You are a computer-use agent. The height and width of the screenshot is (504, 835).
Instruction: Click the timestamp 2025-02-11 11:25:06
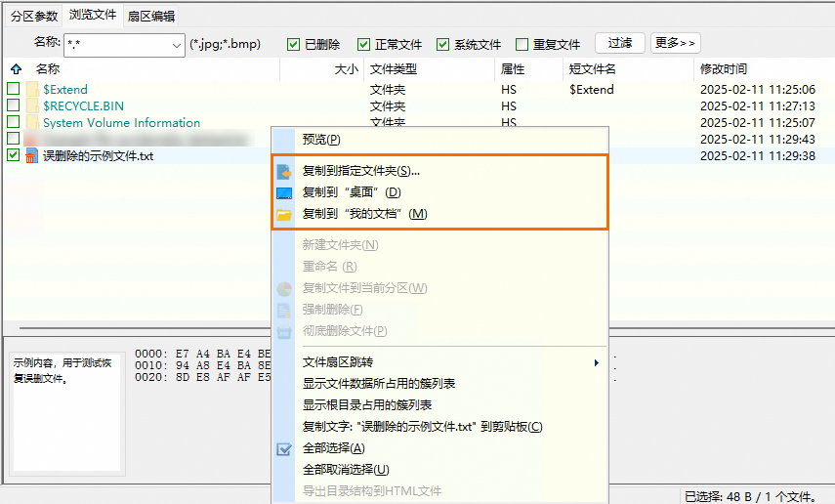click(758, 89)
